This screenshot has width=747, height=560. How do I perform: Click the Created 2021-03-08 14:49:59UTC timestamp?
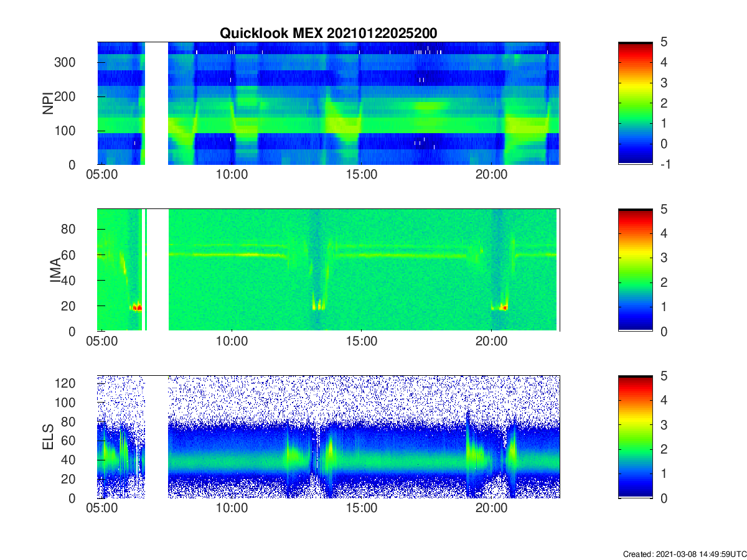tap(684, 554)
